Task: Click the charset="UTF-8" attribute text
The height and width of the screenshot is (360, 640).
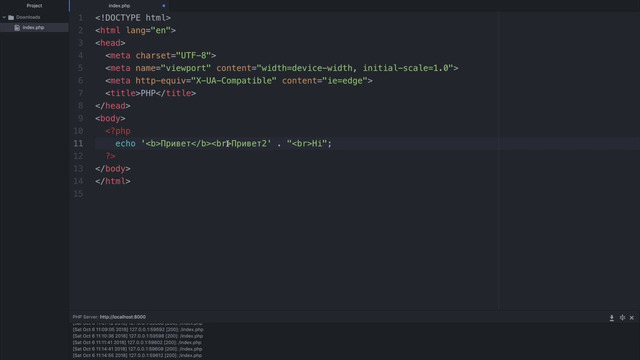Action: [x=173, y=56]
